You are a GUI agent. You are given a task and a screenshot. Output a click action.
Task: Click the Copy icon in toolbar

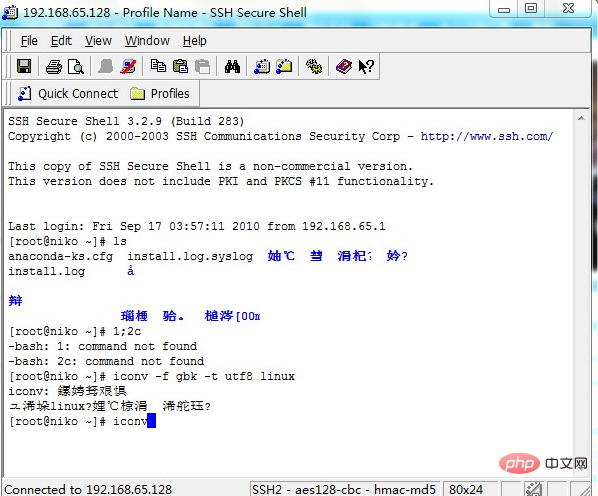(158, 67)
